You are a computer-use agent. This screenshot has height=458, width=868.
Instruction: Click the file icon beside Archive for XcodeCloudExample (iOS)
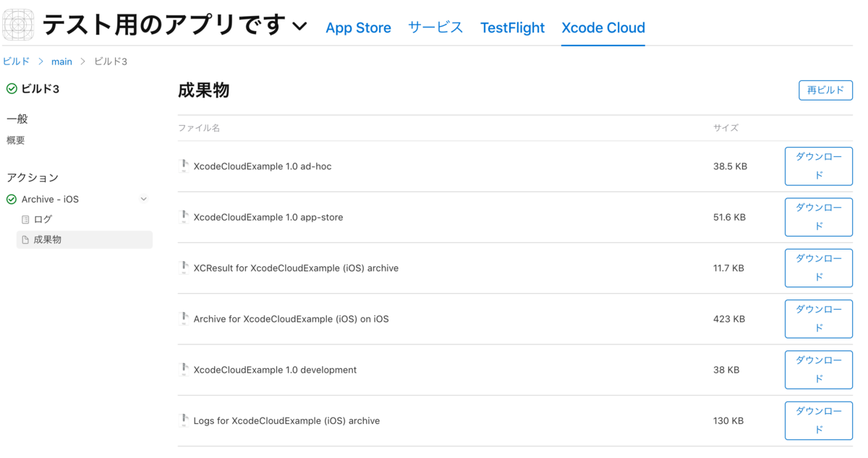point(184,318)
